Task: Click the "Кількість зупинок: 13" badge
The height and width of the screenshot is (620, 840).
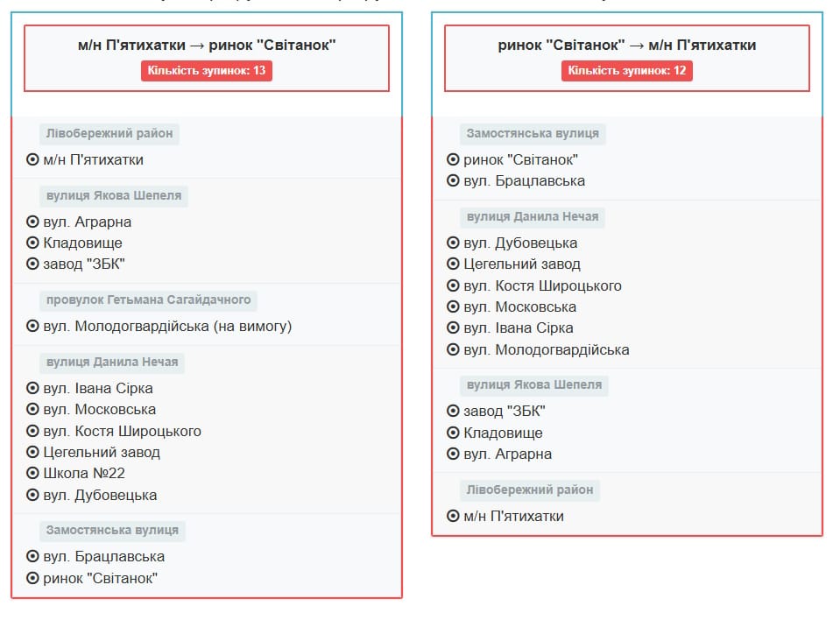Action: coord(207,71)
